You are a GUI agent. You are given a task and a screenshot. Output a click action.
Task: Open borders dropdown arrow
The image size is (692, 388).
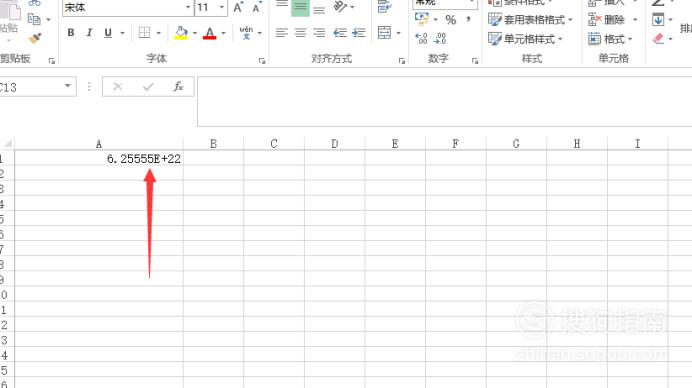coord(159,33)
